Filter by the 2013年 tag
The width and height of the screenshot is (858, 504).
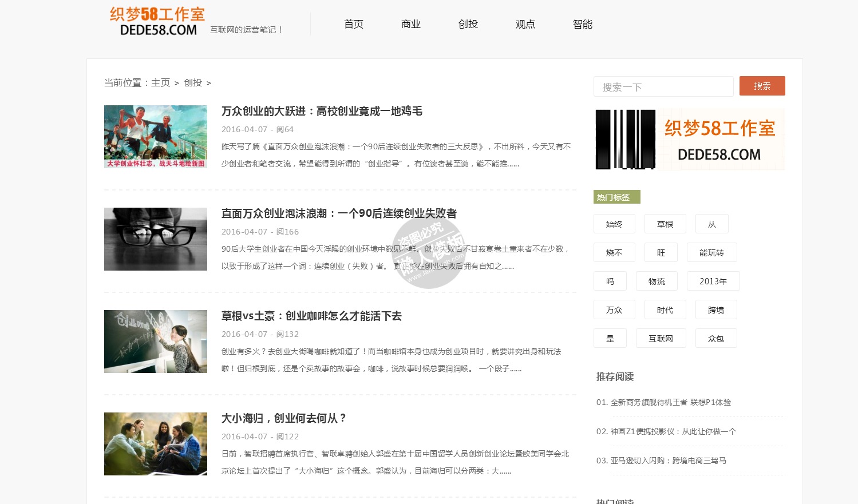tap(713, 281)
